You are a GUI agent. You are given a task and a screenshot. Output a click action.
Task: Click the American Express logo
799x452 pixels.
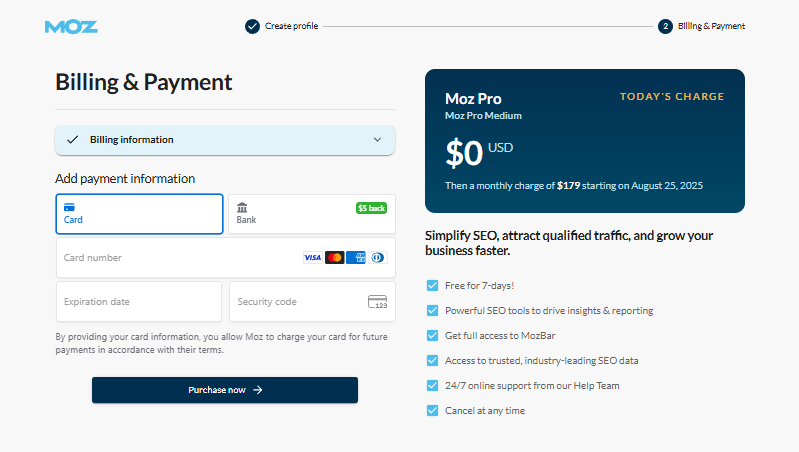pos(356,257)
